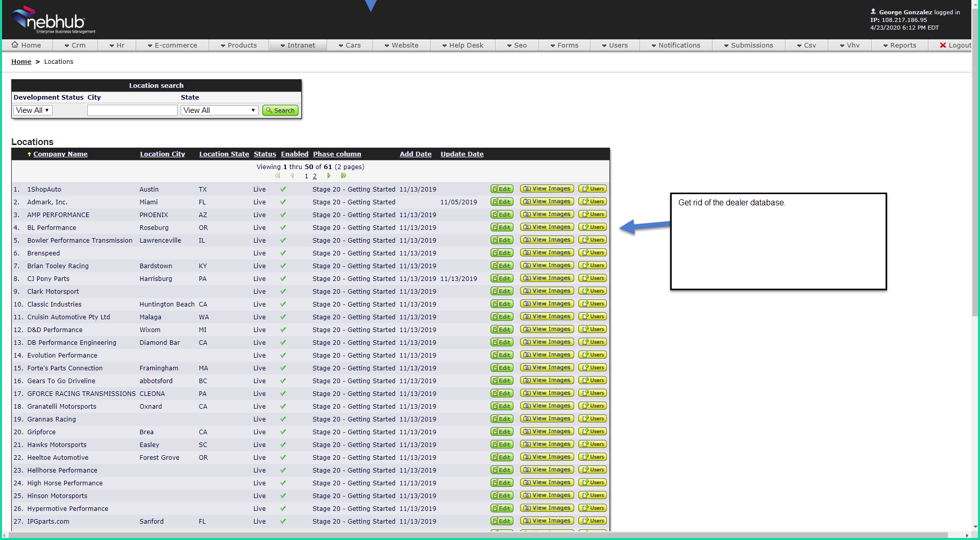The height and width of the screenshot is (540, 980).
Task: Open the Submissions menu
Action: [x=749, y=45]
